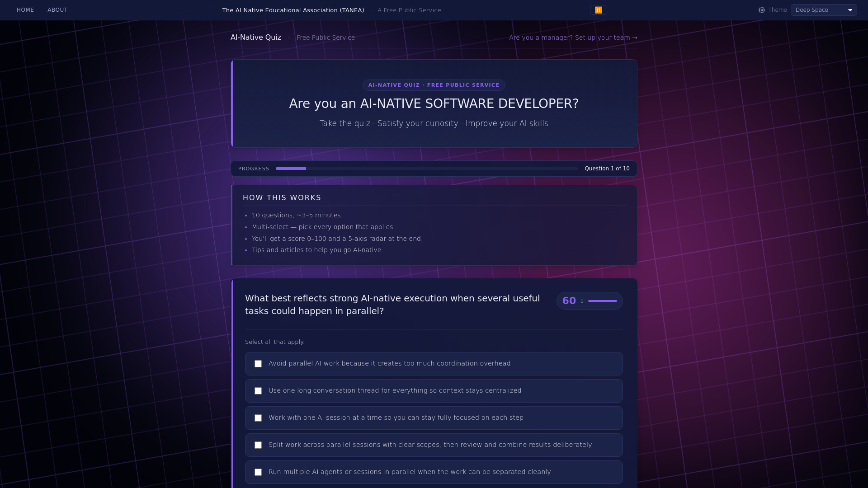Check 'Run multiple AI agents' option
Viewport: 868px width, 488px height.
coord(258,472)
